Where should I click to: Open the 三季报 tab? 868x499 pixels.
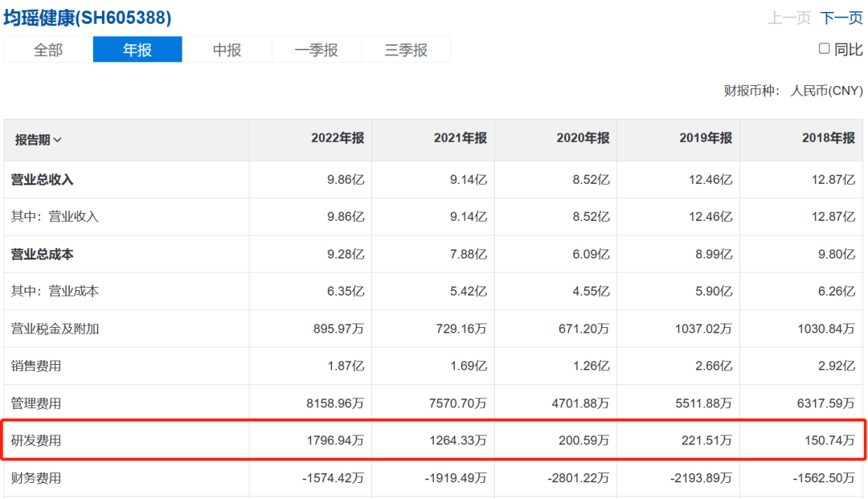[406, 50]
